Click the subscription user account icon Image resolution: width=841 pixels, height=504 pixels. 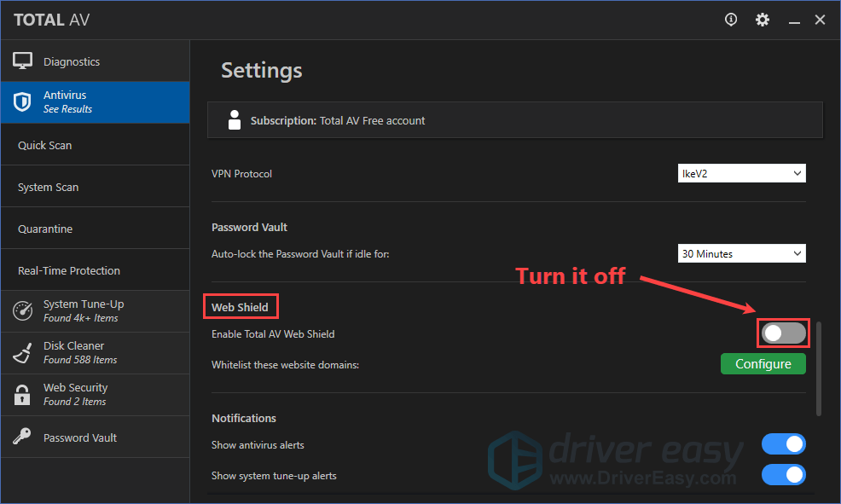(235, 120)
